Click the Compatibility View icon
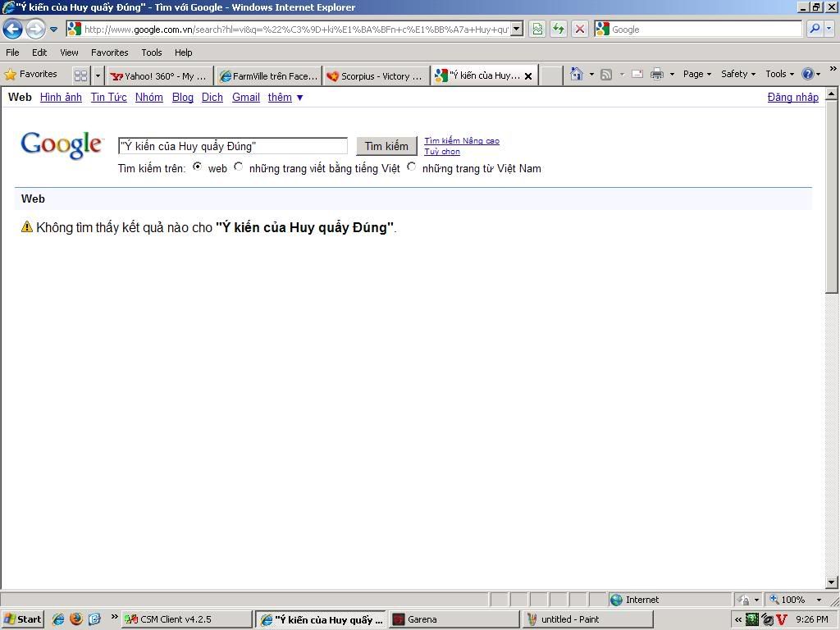The width and height of the screenshot is (840, 630). [537, 29]
